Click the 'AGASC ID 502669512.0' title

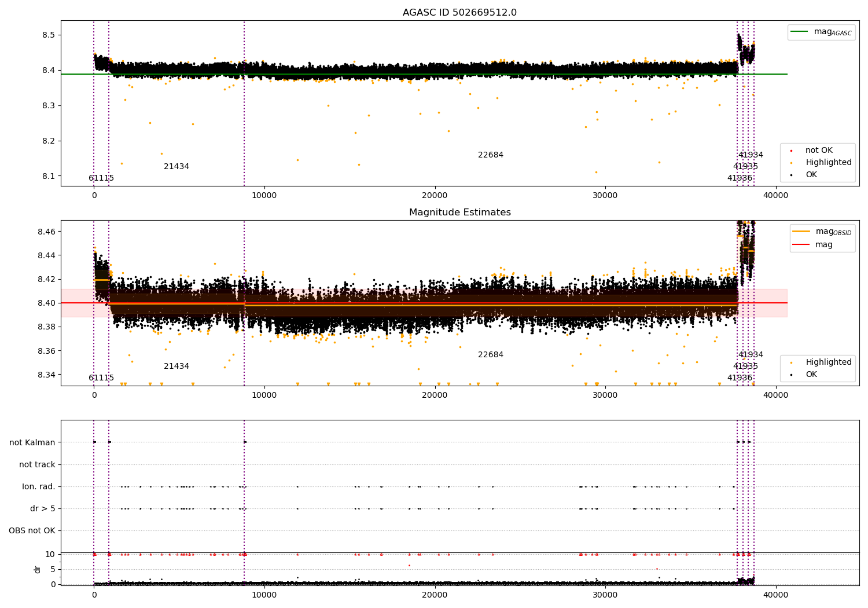tap(460, 13)
